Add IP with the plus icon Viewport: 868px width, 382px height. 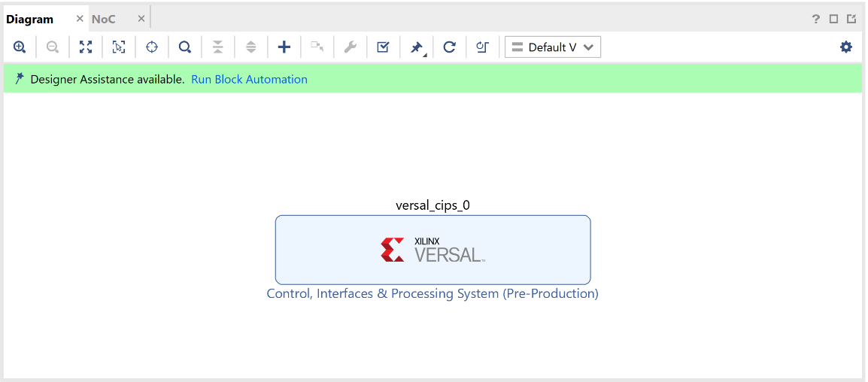(284, 47)
